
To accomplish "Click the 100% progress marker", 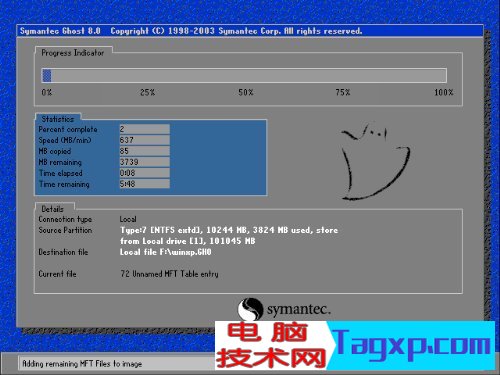I will (x=443, y=92).
